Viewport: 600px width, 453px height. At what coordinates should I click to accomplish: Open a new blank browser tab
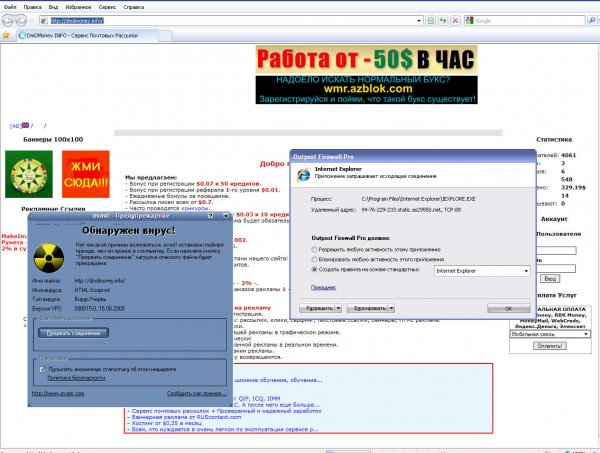pos(165,36)
